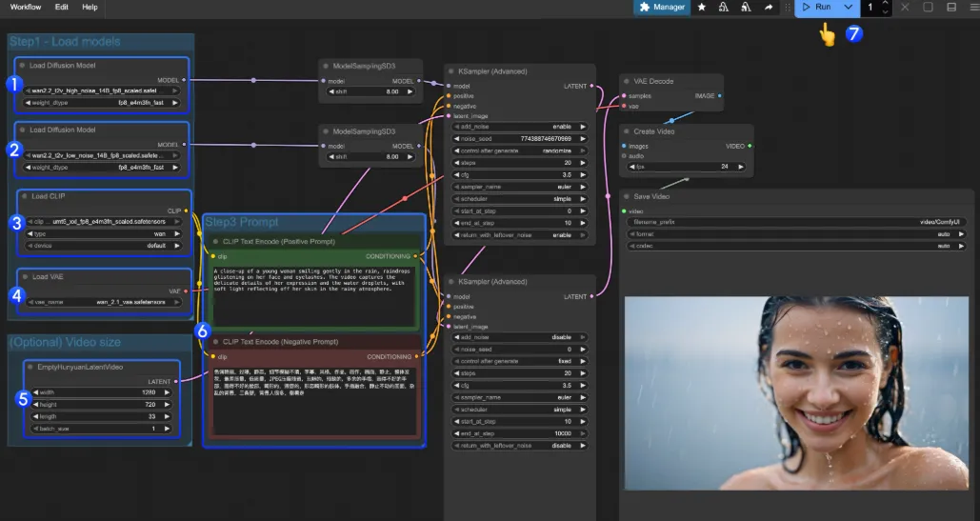Image resolution: width=980 pixels, height=521 pixels.
Task: Click the cancel X icon beside queue count
Action: [x=904, y=8]
